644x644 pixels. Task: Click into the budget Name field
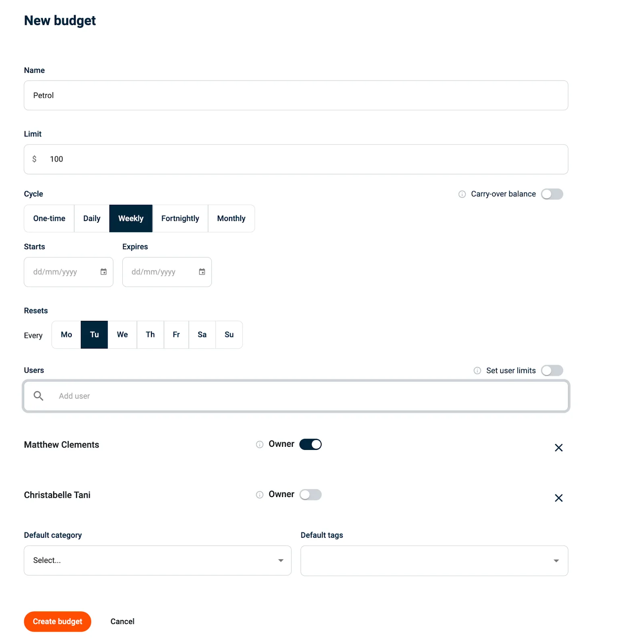296,95
